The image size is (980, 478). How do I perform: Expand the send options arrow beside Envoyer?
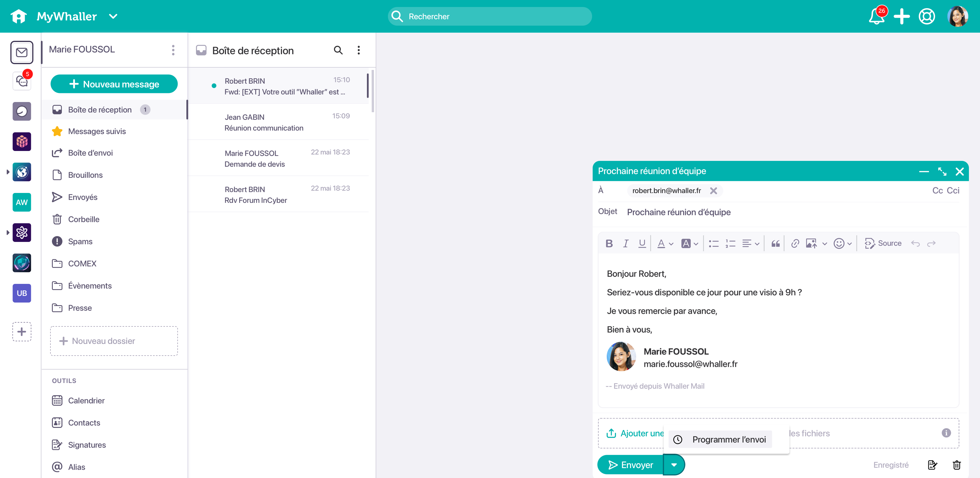point(674,465)
